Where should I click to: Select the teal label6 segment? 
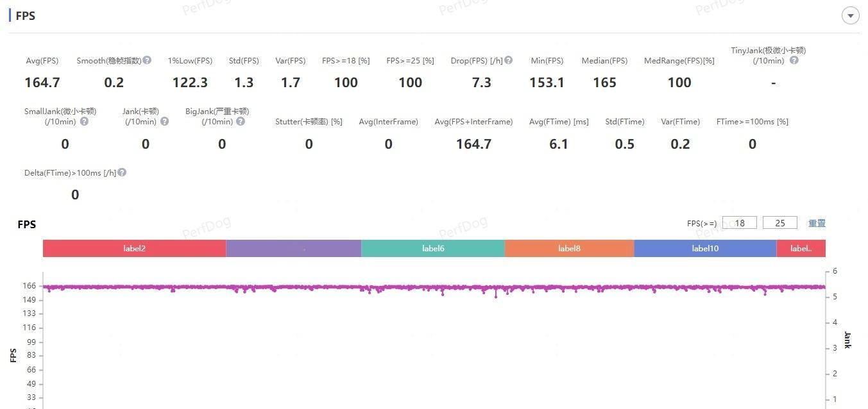point(433,248)
